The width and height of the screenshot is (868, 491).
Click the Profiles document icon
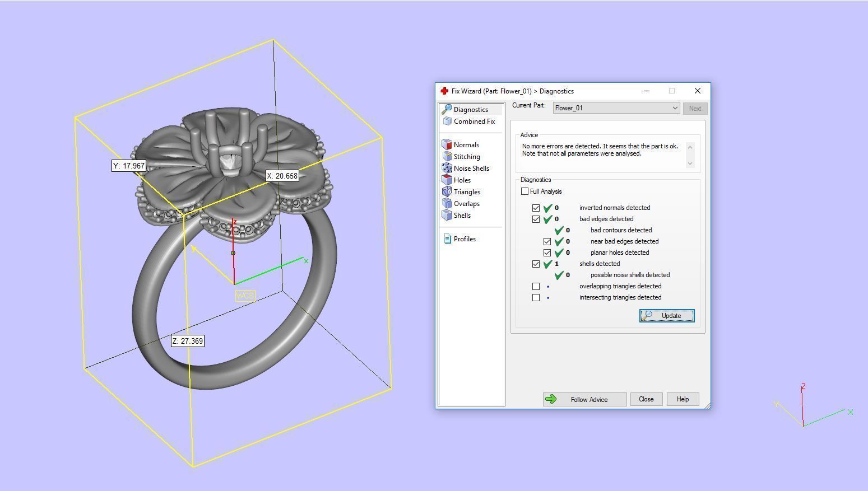(x=447, y=239)
